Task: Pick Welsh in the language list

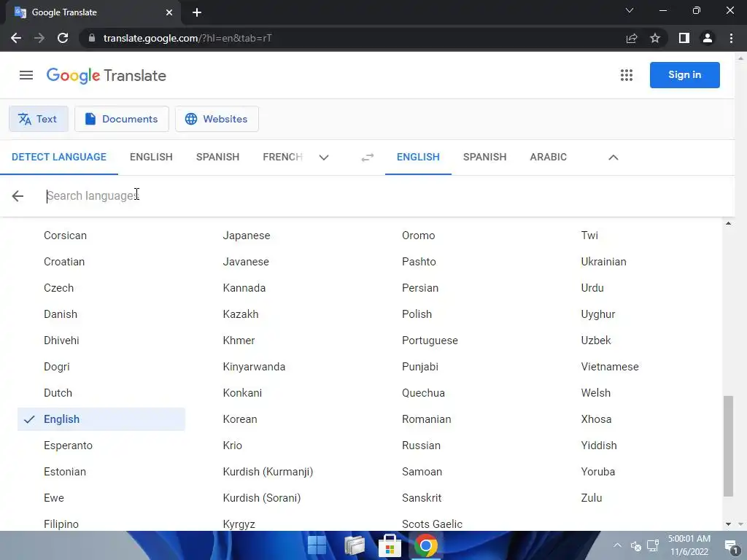Action: point(595,393)
